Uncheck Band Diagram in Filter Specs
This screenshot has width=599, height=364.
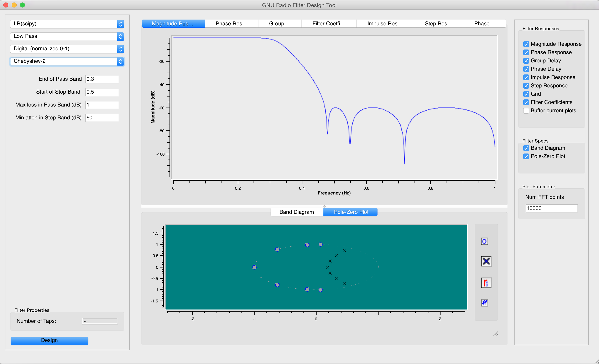pyautogui.click(x=526, y=148)
